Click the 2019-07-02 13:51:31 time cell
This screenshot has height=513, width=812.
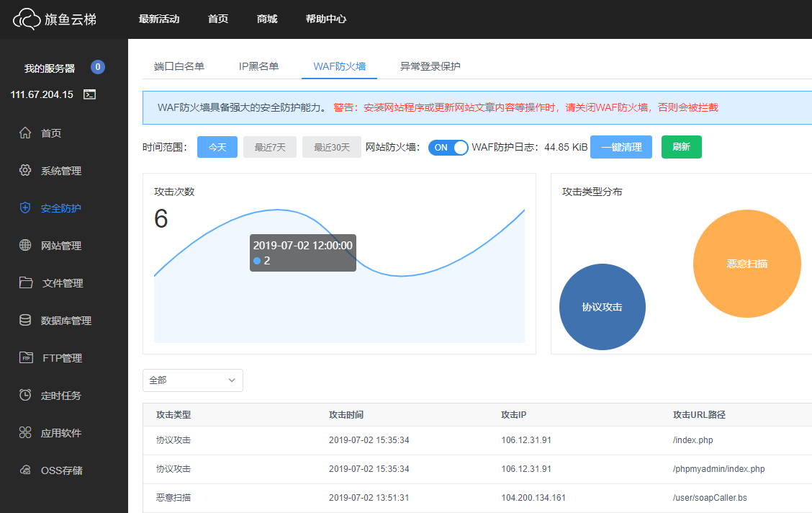369,497
